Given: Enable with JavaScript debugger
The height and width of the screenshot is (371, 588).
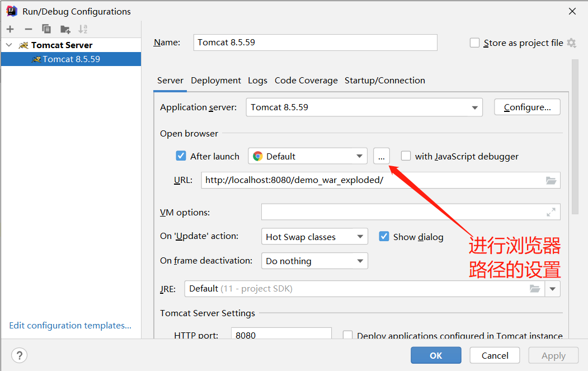Looking at the screenshot, I should pos(406,156).
